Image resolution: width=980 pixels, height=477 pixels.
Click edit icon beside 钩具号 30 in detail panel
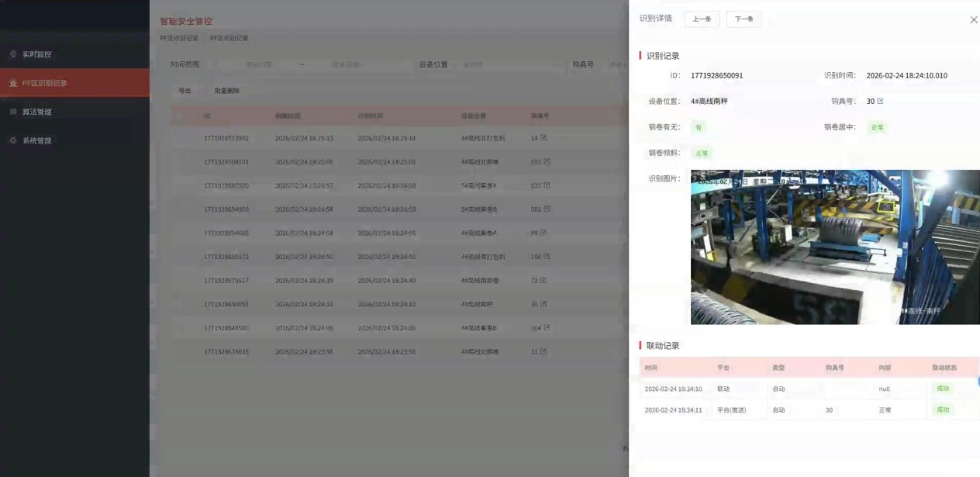tap(880, 101)
